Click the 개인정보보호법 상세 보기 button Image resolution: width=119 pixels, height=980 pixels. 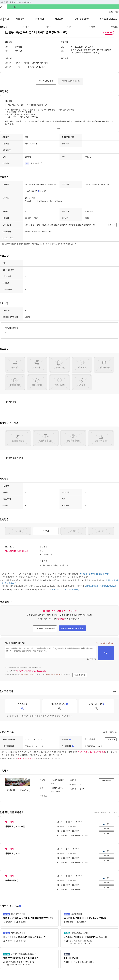(x=45, y=628)
